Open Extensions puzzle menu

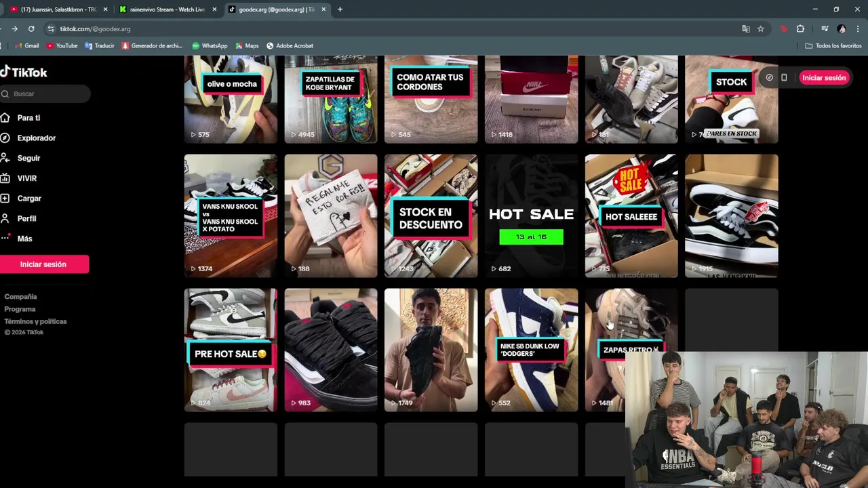point(800,29)
